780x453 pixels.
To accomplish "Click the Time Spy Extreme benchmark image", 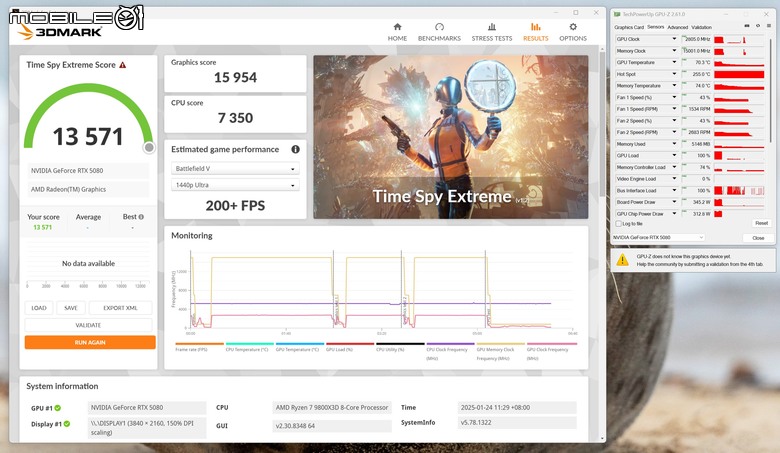I will pyautogui.click(x=451, y=137).
